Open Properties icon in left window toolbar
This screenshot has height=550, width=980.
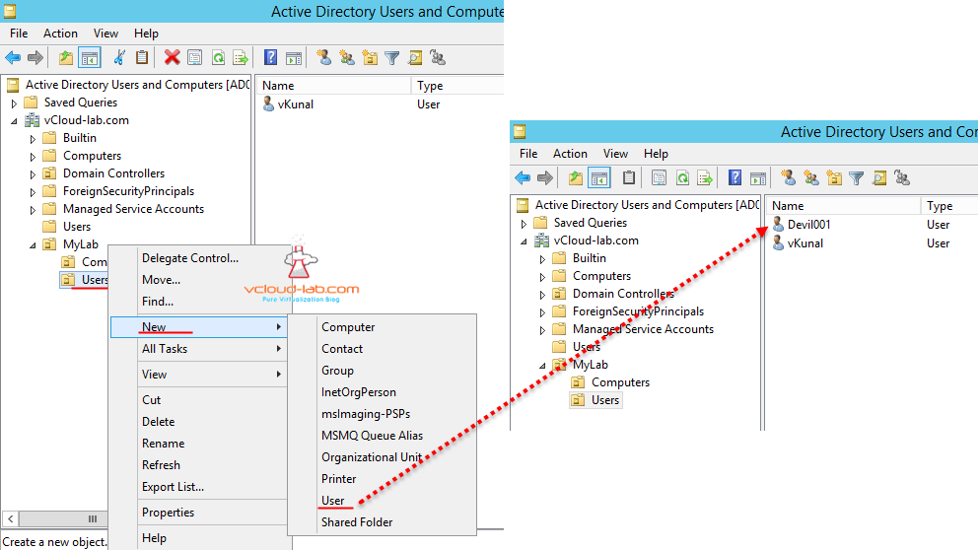click(x=194, y=58)
